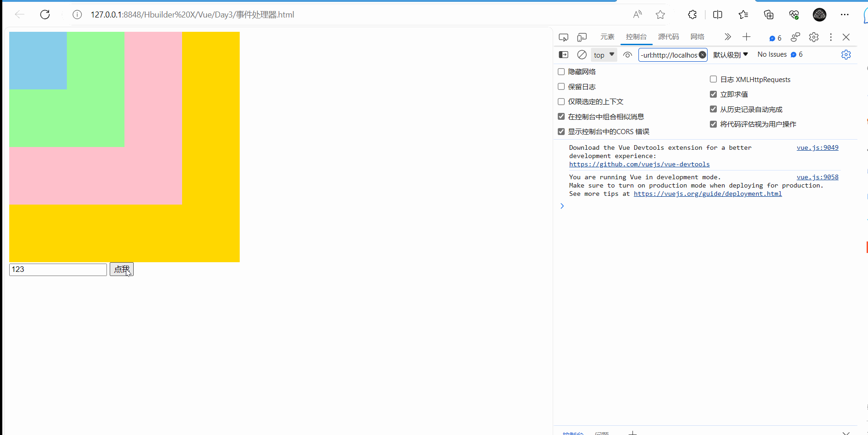This screenshot has width=868, height=435.
Task: Switch to 源代码 tab
Action: point(668,37)
